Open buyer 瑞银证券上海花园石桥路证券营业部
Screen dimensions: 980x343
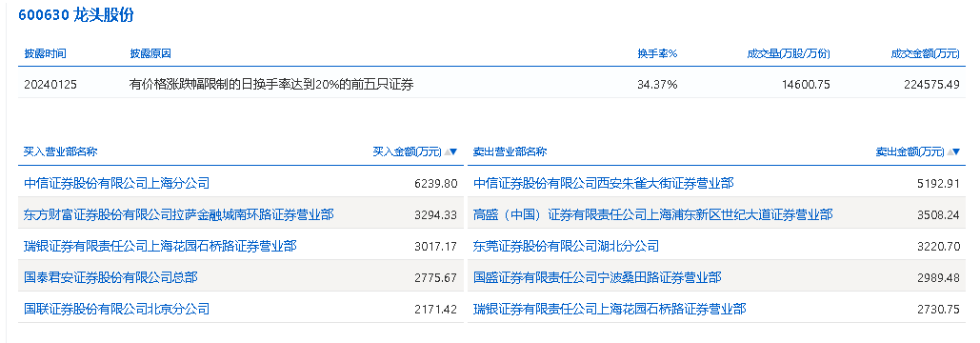click(160, 246)
